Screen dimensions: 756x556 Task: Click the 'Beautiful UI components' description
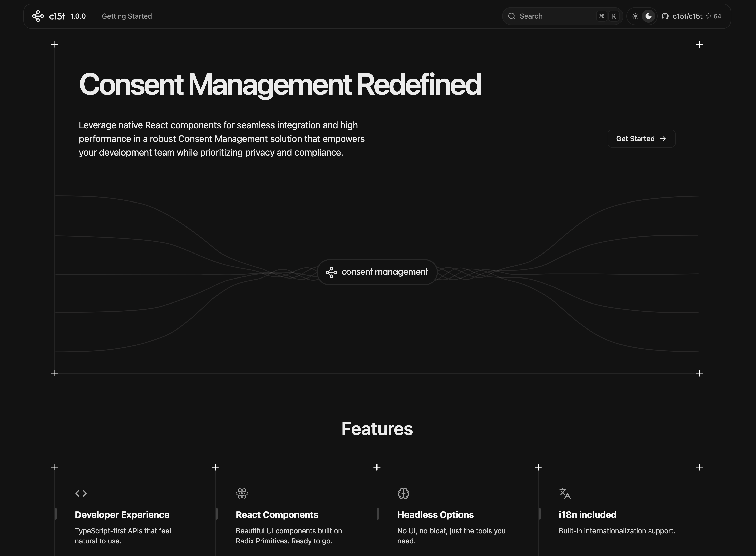tap(289, 536)
